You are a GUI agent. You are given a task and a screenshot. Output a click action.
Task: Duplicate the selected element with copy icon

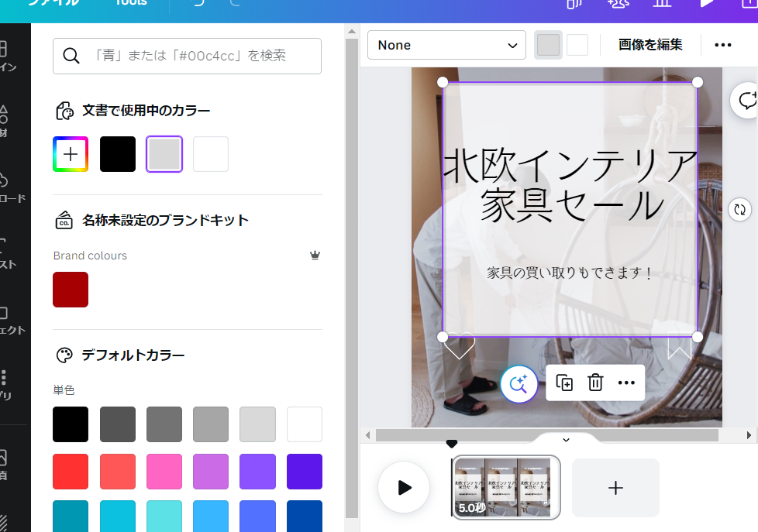[564, 383]
